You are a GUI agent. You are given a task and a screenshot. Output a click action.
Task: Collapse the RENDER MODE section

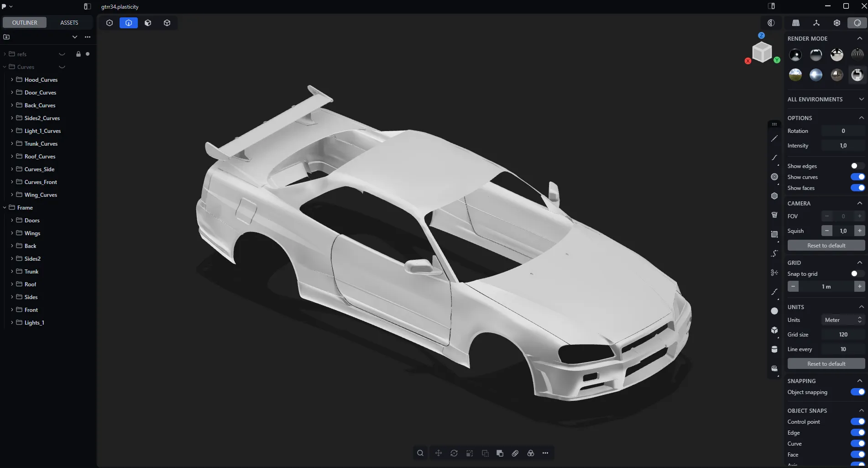point(860,38)
